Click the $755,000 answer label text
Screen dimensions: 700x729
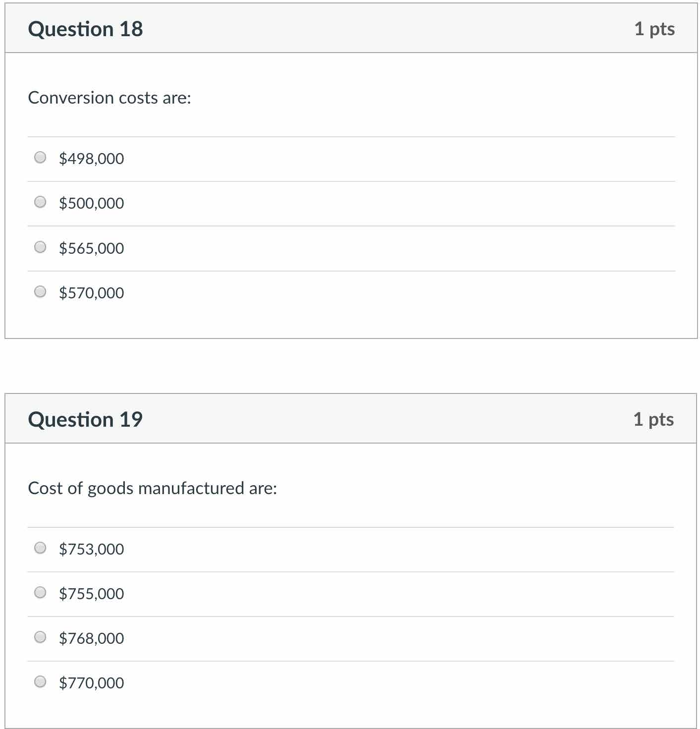tap(92, 594)
